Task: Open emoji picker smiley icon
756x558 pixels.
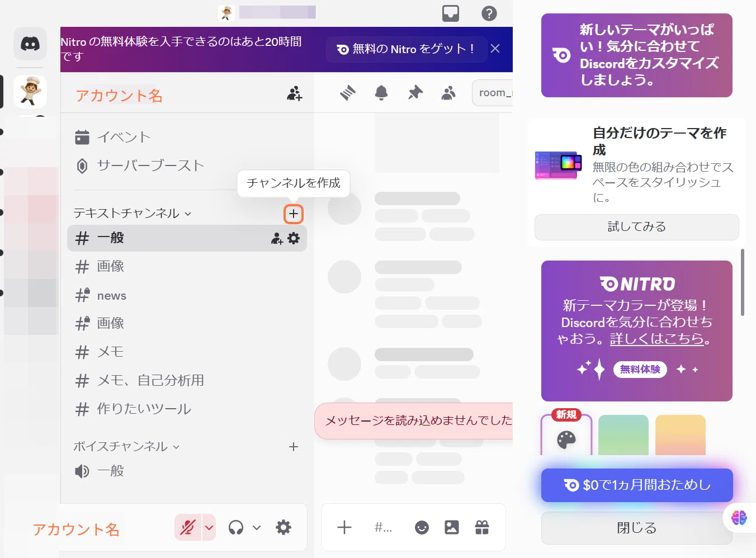Action: pyautogui.click(x=422, y=527)
